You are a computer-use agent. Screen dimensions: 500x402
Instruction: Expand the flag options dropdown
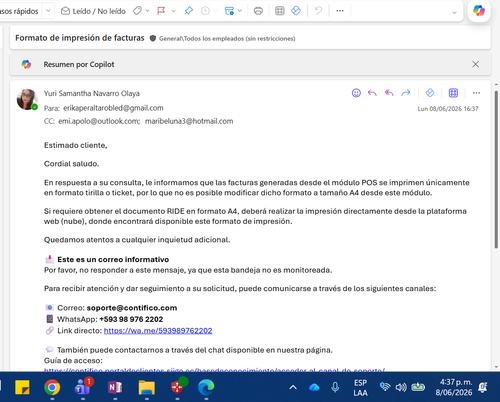point(173,11)
